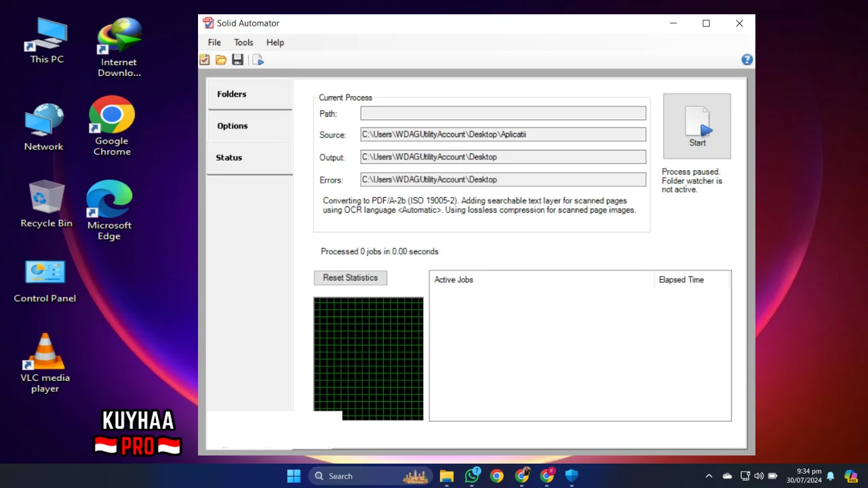Click the Open folder toolbar icon

(x=221, y=60)
